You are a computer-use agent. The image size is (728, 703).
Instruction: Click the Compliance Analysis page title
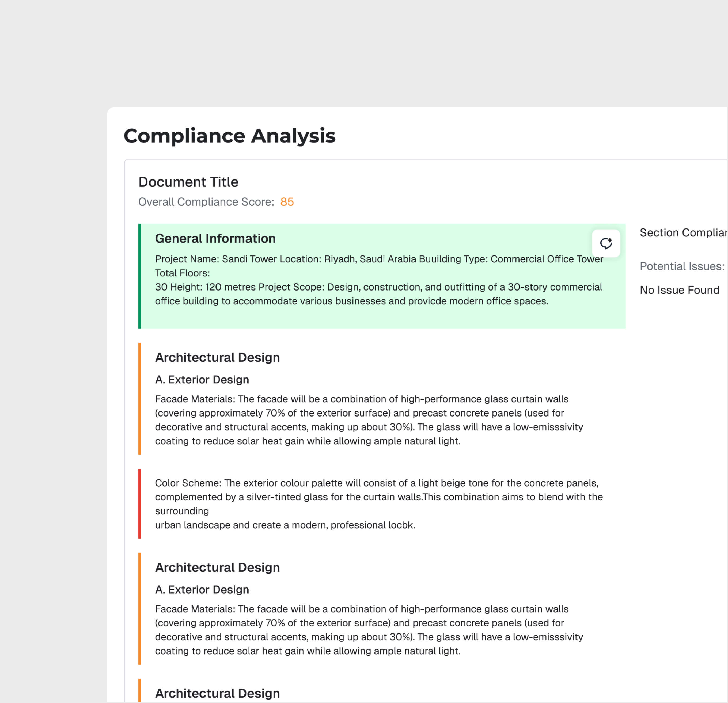click(230, 136)
